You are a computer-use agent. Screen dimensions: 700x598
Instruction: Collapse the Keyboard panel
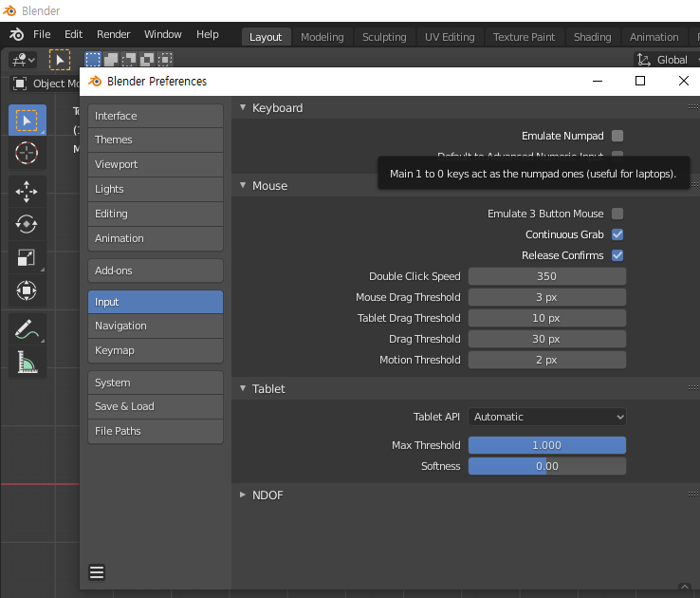click(243, 107)
